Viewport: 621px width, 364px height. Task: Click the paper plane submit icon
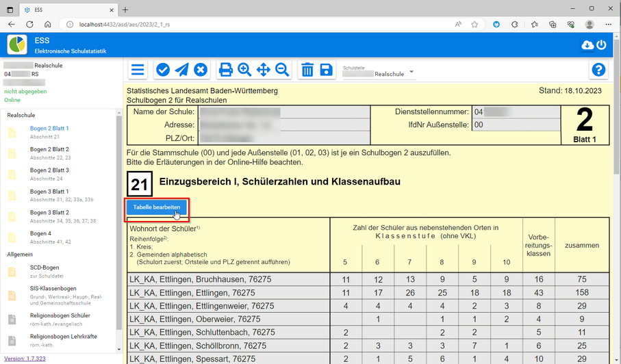pyautogui.click(x=181, y=70)
